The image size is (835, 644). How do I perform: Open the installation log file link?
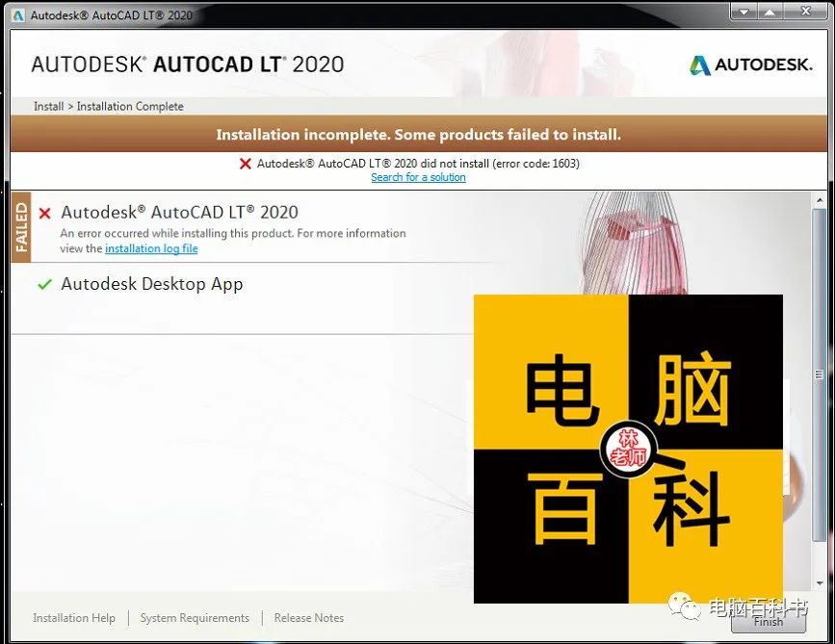point(151,248)
